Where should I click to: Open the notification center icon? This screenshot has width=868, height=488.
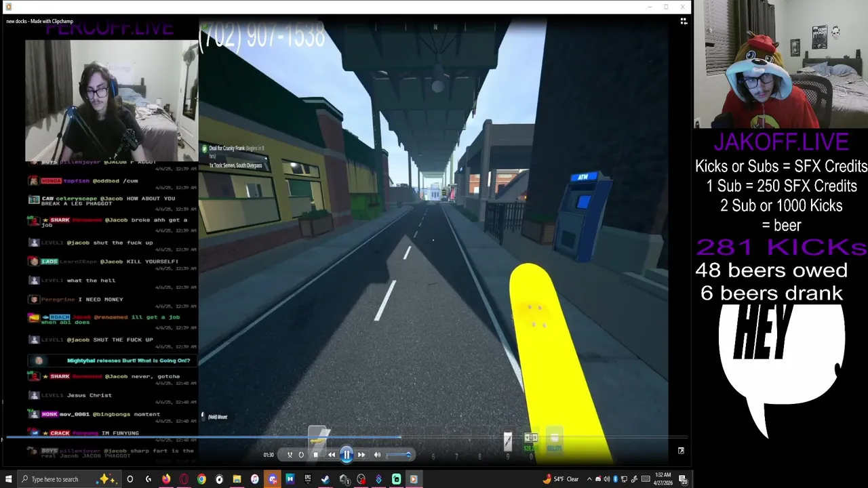pyautogui.click(x=683, y=479)
